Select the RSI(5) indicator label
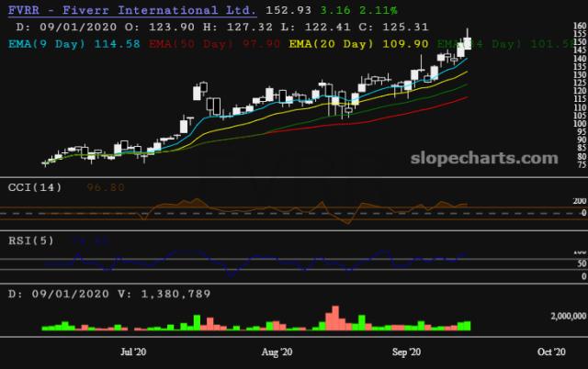Screen dimensions: 588x369 pyautogui.click(x=31, y=240)
